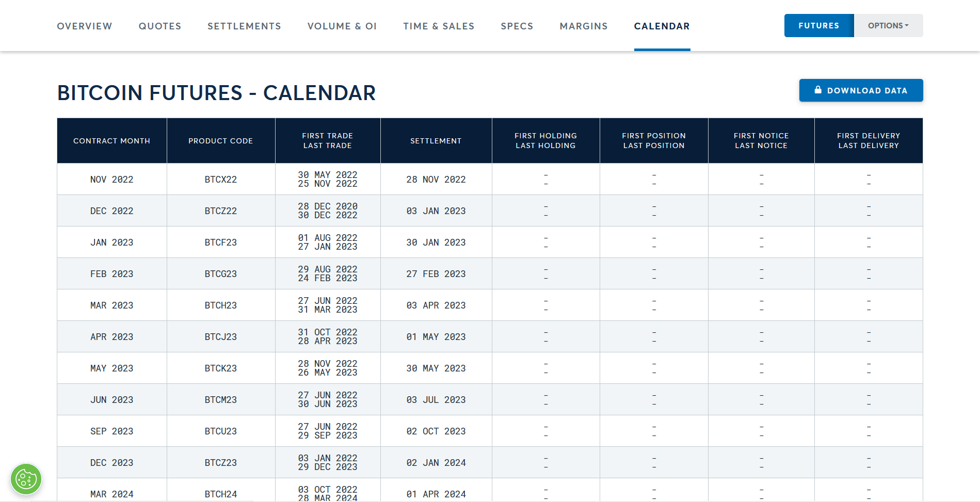Open the SETTLEMENTS tab
The height and width of the screenshot is (502, 980).
244,26
